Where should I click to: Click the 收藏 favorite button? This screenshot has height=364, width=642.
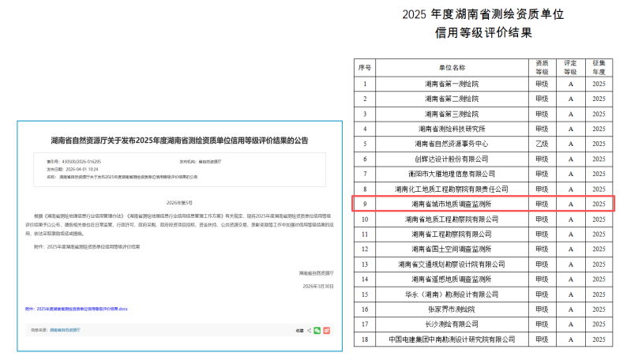tap(299, 330)
